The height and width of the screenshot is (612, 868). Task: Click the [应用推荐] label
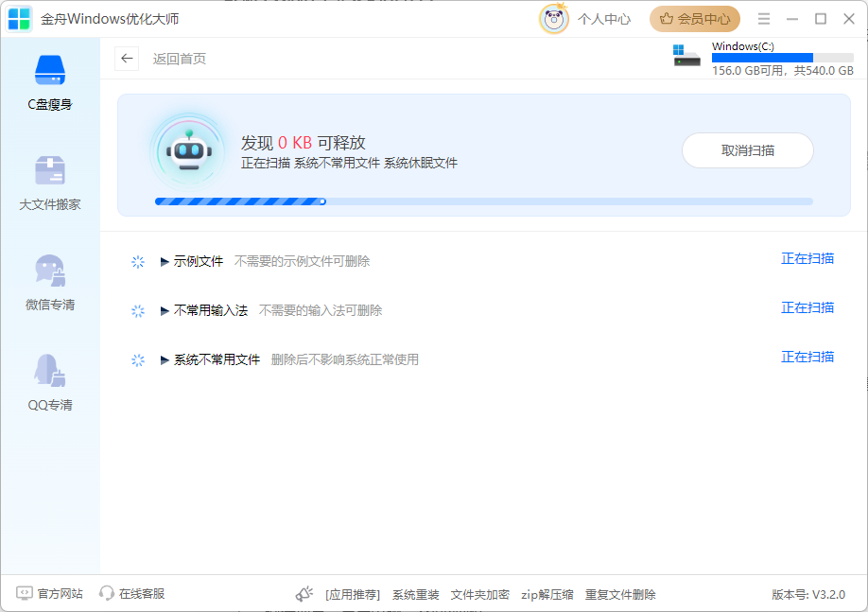pyautogui.click(x=353, y=595)
